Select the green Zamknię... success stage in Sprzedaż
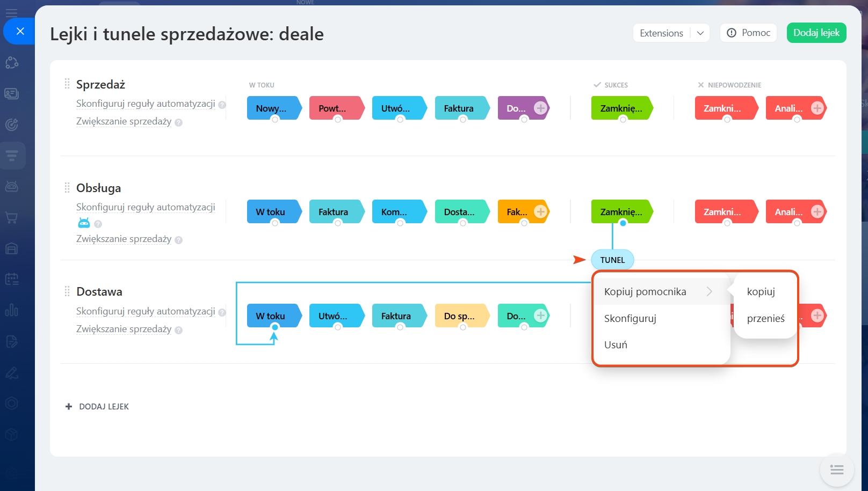This screenshot has height=491, width=868. (622, 108)
